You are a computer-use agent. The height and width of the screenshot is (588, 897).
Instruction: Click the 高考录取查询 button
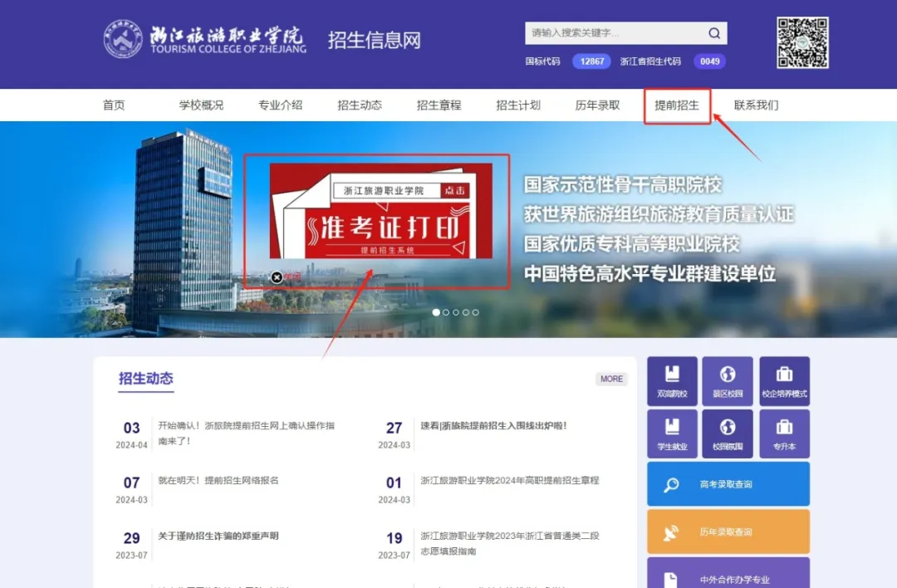(x=728, y=484)
